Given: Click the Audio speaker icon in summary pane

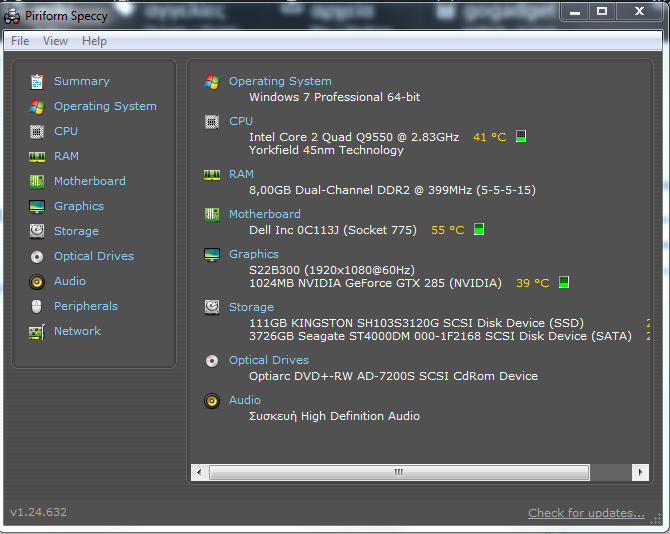Looking at the screenshot, I should [x=212, y=401].
